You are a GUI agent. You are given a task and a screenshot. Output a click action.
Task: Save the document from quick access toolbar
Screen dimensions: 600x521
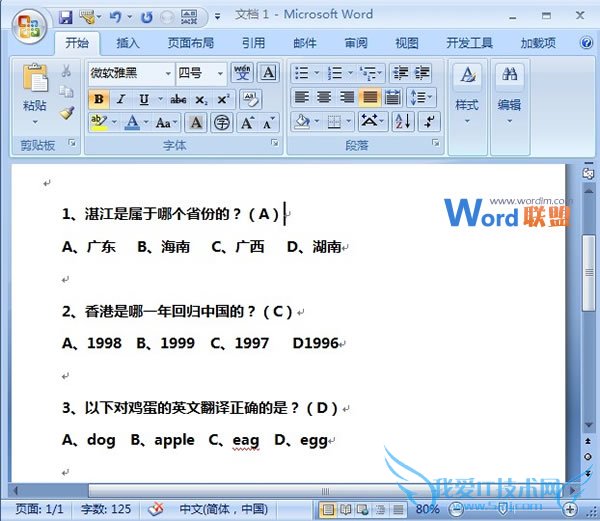(x=66, y=17)
